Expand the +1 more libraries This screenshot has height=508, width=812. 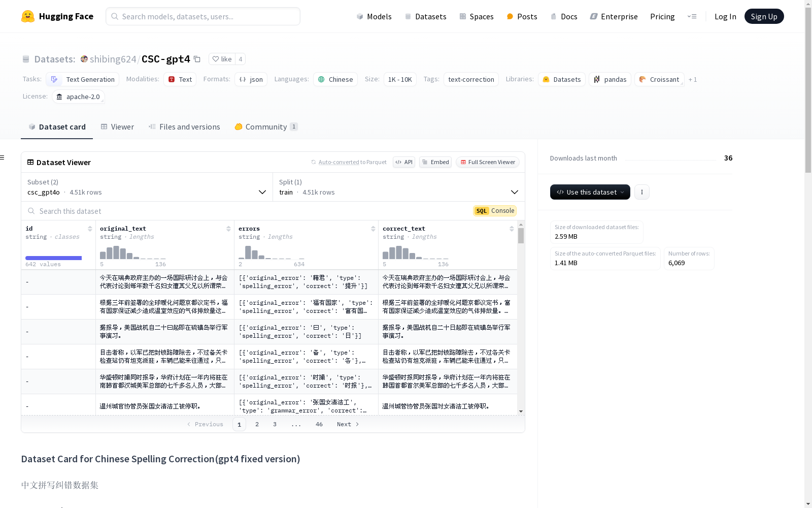coord(693,79)
